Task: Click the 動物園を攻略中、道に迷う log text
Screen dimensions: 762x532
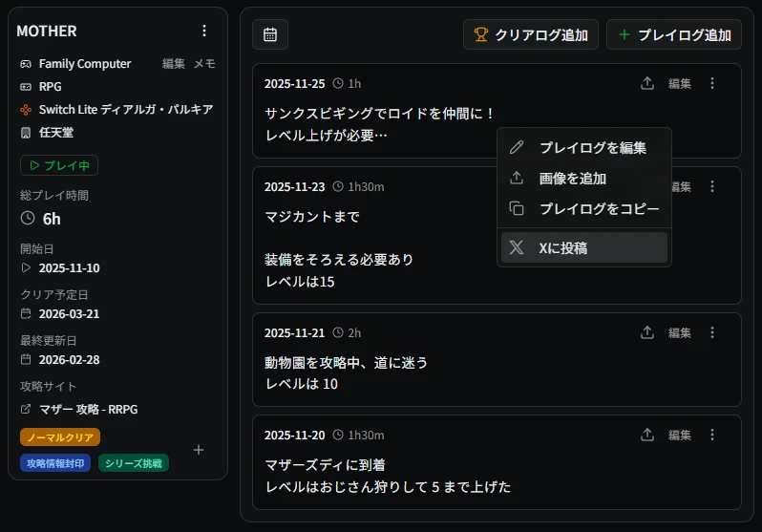Action: (346, 362)
